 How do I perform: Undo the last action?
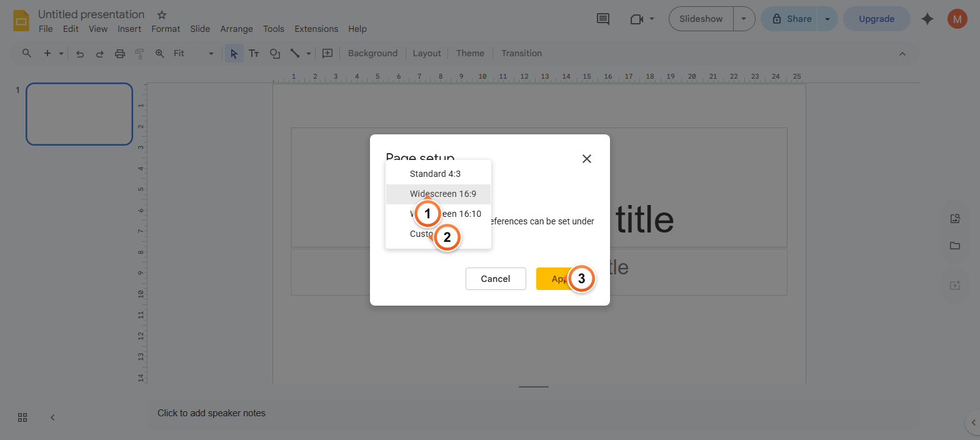pyautogui.click(x=80, y=54)
